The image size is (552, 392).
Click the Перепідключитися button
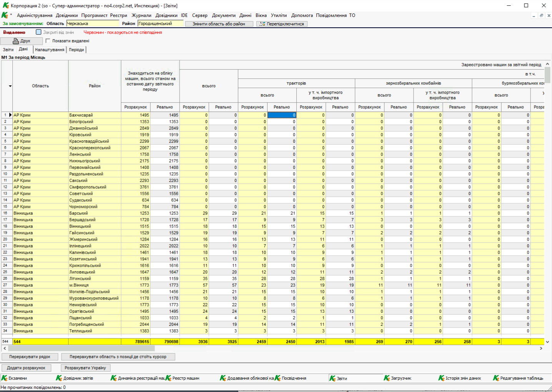coord(282,24)
